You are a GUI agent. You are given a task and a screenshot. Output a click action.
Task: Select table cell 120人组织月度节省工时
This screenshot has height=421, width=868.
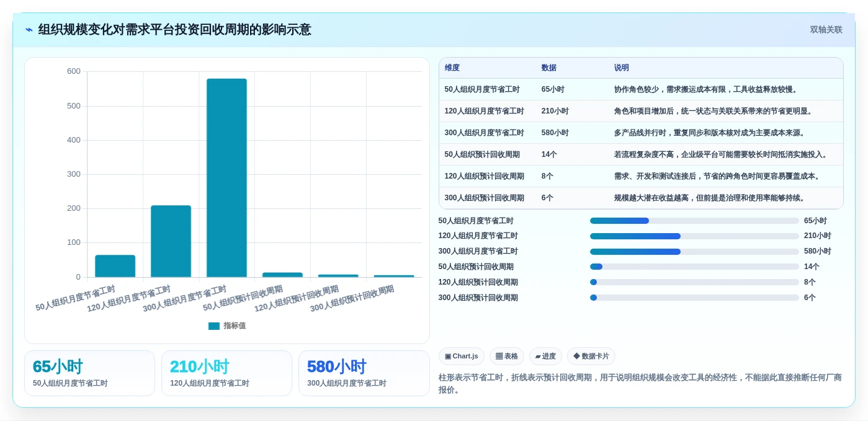click(x=485, y=111)
